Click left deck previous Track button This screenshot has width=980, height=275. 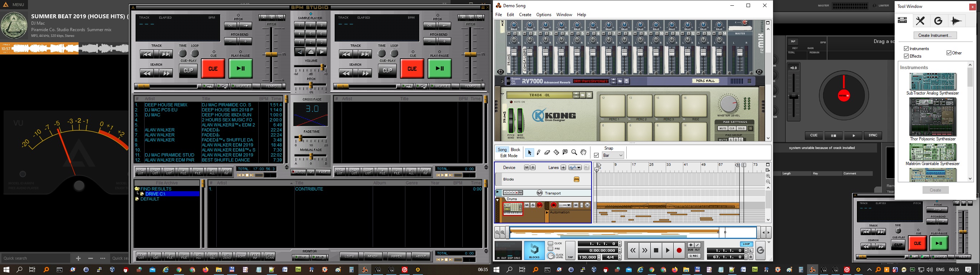pos(147,54)
